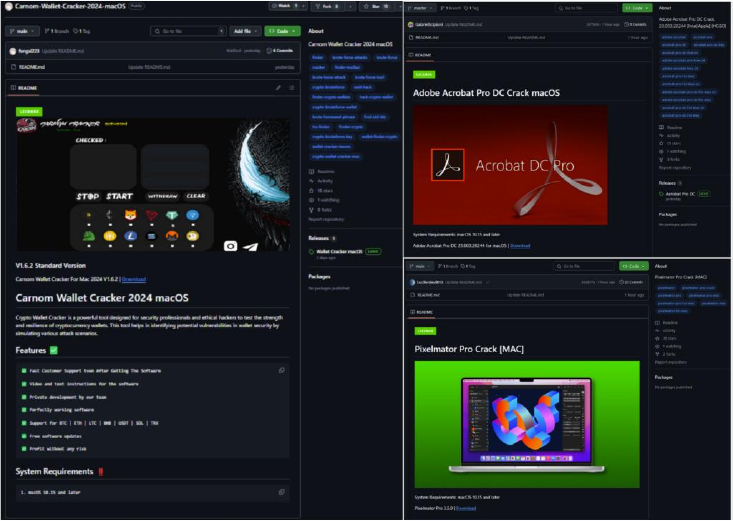Click the Fork dropdown arrow in Carnom header

[x=349, y=6]
